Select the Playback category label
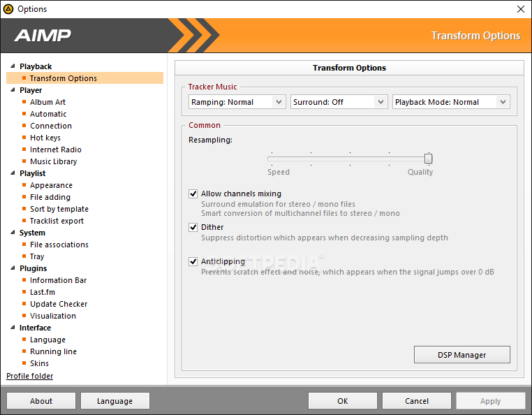The image size is (532, 415). coord(36,66)
